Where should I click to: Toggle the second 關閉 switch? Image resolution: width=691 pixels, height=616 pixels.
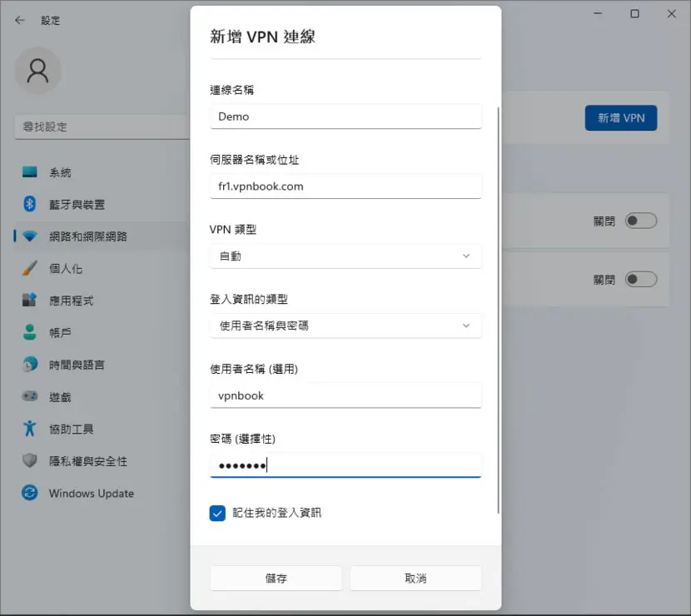641,280
